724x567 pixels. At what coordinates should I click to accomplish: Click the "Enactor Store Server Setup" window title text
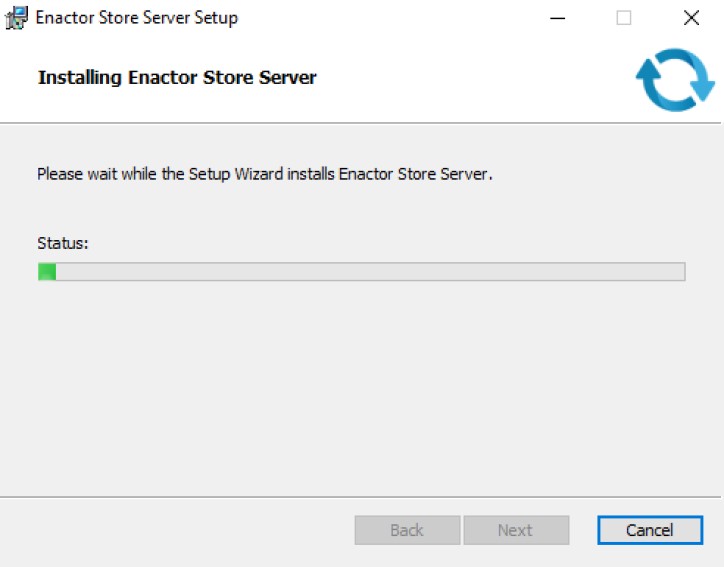137,18
